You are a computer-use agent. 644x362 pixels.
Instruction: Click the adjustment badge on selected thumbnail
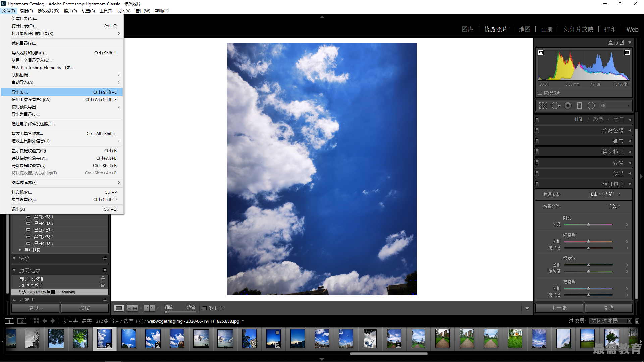click(109, 345)
